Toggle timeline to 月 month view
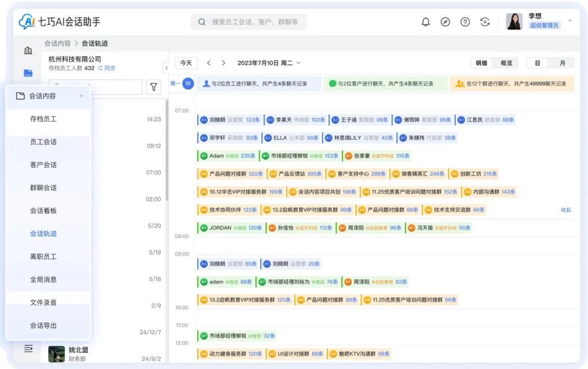Screen dimensions: 588x369 (x=562, y=63)
